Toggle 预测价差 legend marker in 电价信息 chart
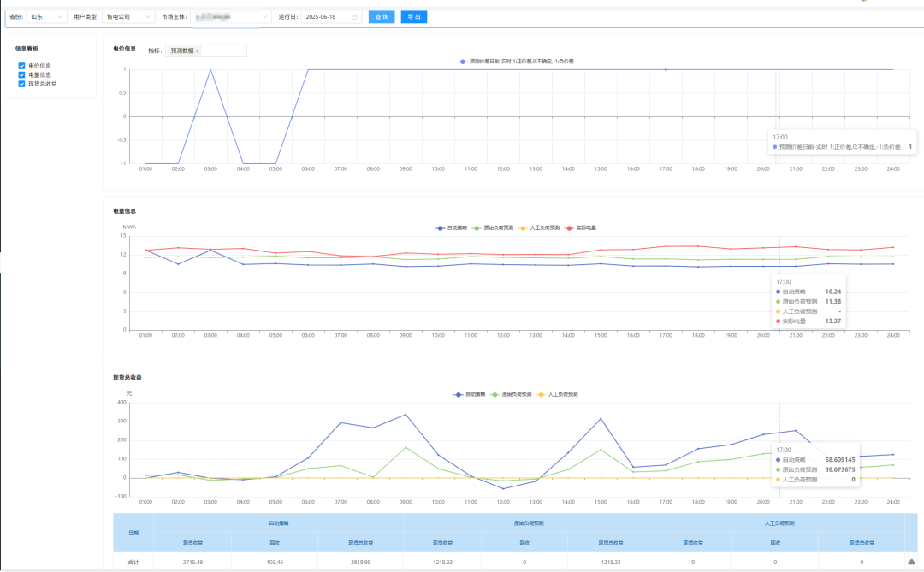The image size is (924, 572). click(463, 62)
